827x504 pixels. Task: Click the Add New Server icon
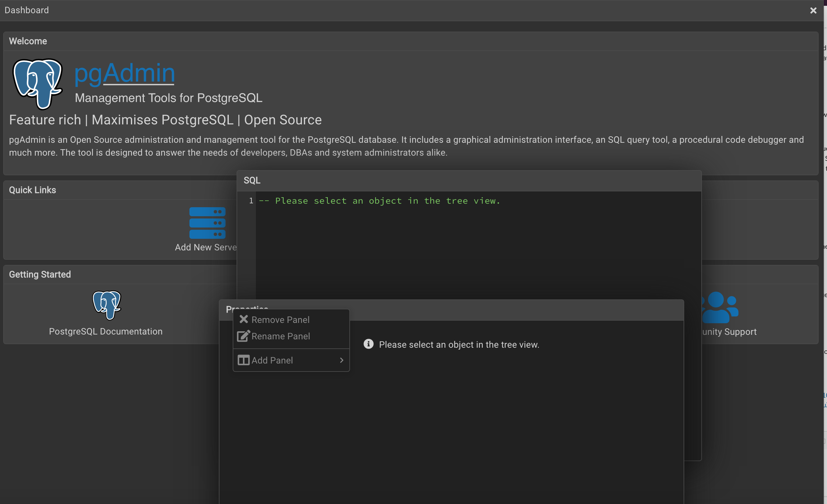[x=207, y=222]
